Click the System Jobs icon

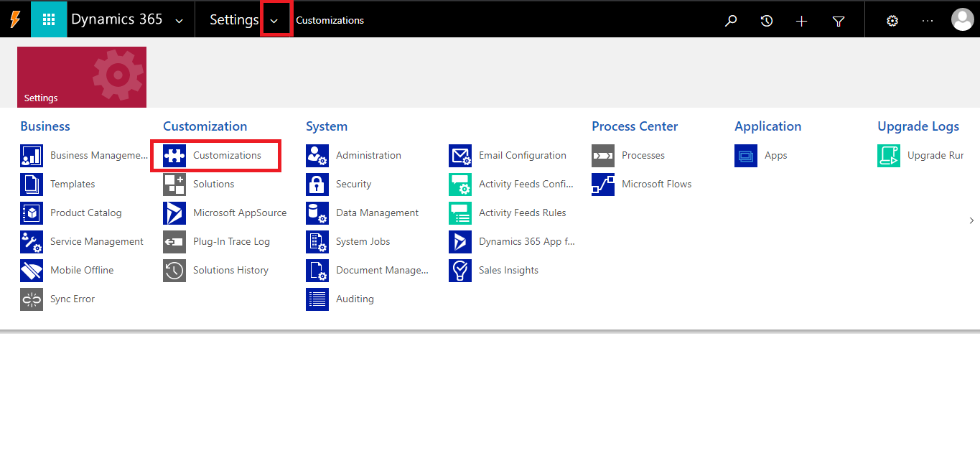pos(317,241)
